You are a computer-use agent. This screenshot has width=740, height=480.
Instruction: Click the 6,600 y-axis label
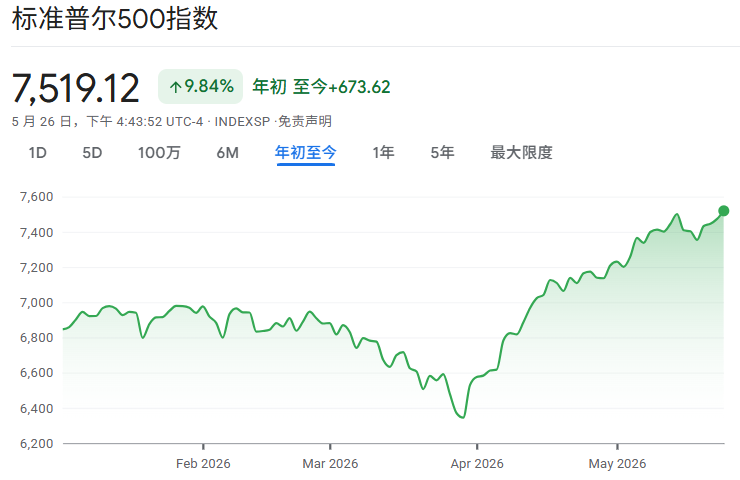36,373
